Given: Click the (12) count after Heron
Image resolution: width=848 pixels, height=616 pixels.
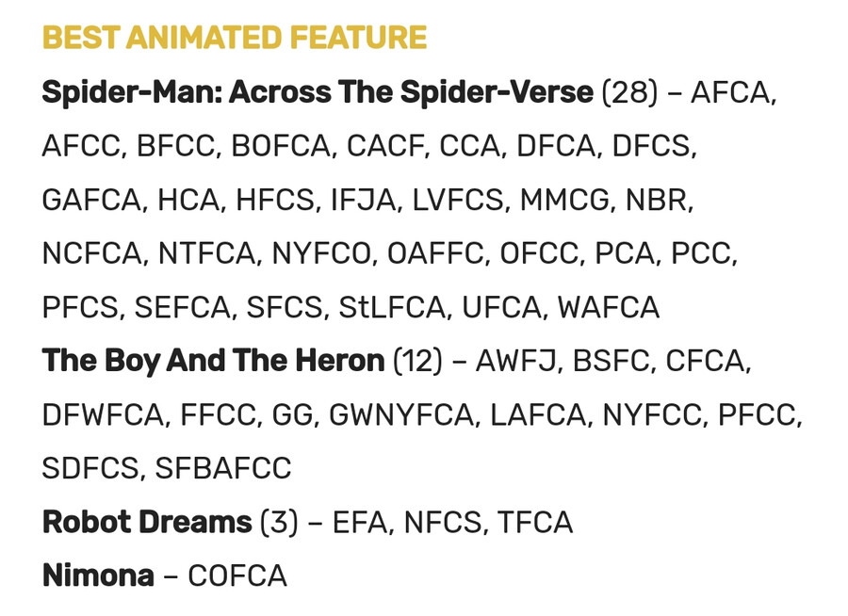Looking at the screenshot, I should pos(417,361).
